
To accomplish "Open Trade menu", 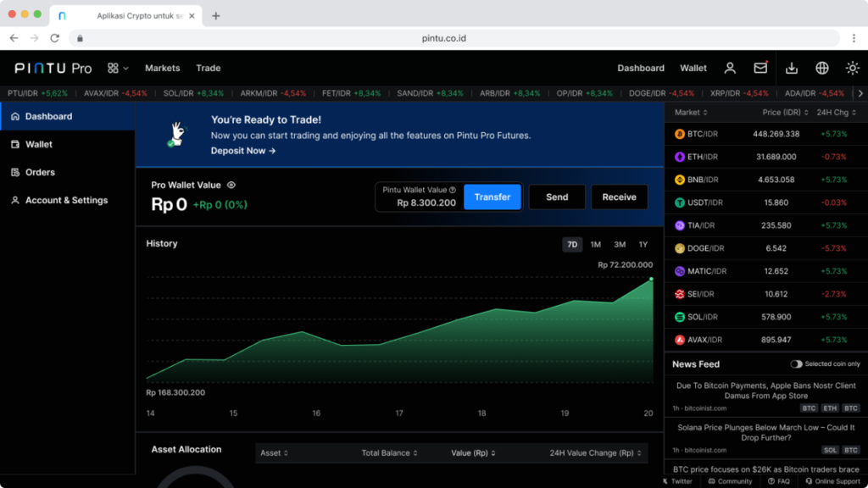I will point(209,68).
